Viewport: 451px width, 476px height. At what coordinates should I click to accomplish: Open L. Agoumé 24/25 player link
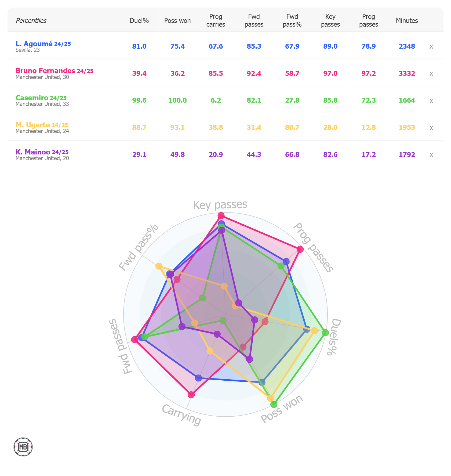pos(43,44)
